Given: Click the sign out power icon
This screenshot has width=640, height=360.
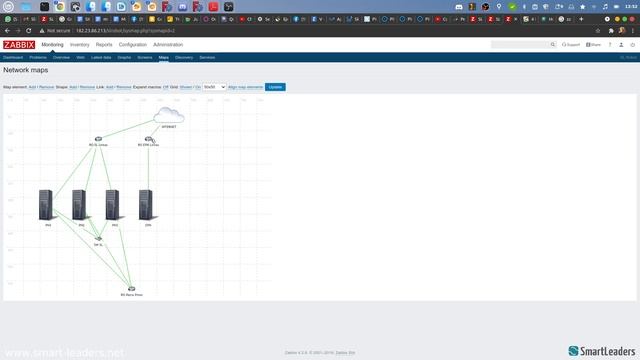Looking at the screenshot, I should [x=633, y=44].
